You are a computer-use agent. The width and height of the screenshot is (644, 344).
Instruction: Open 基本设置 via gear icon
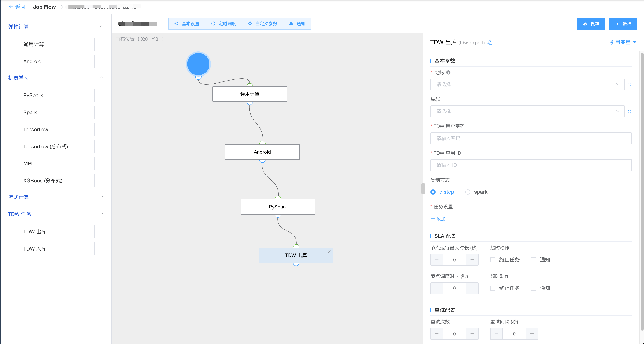click(x=177, y=24)
